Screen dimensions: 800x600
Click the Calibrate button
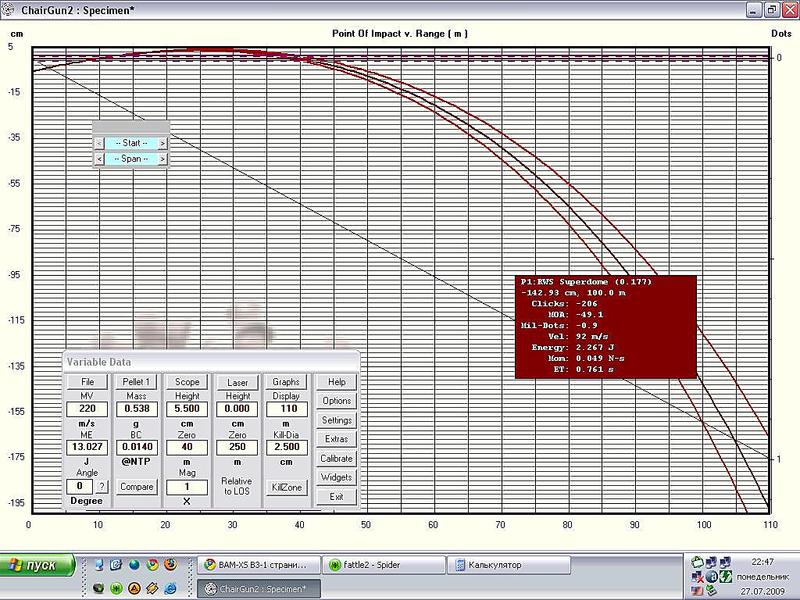[x=336, y=458]
